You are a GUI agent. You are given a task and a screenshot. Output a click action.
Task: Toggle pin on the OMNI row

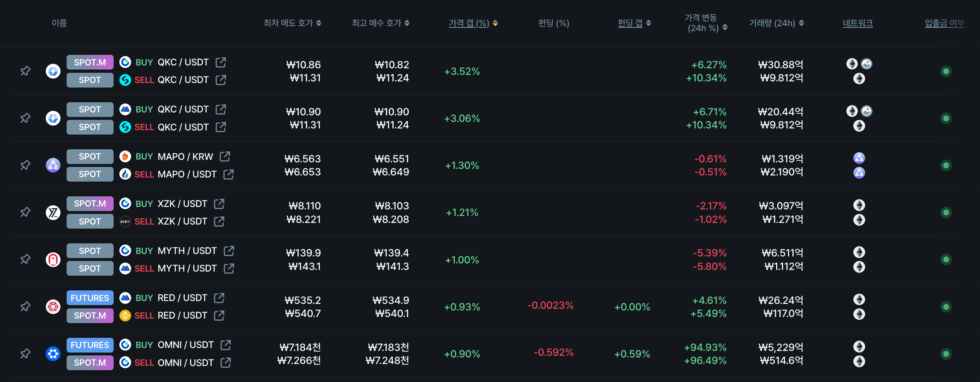coord(25,353)
